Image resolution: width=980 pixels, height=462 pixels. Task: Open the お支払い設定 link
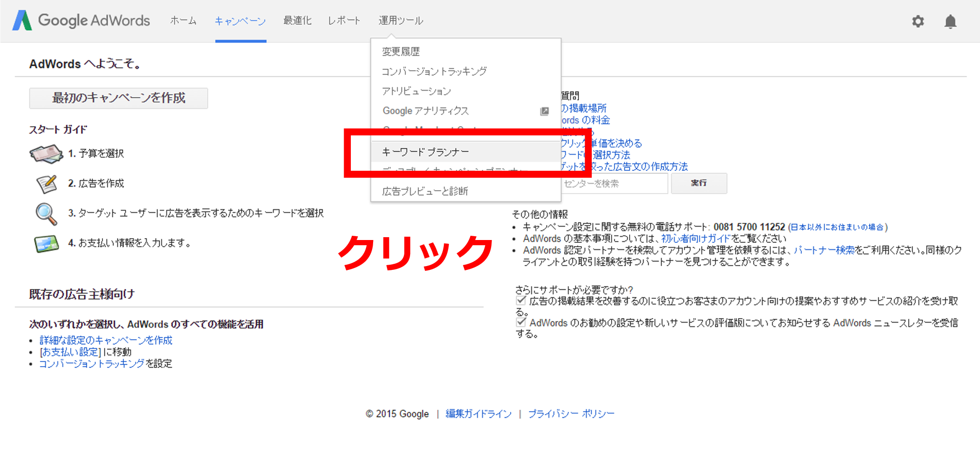point(70,352)
